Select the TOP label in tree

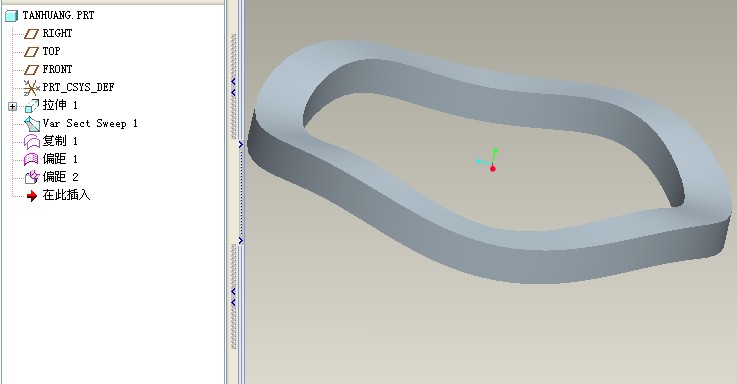[x=51, y=51]
